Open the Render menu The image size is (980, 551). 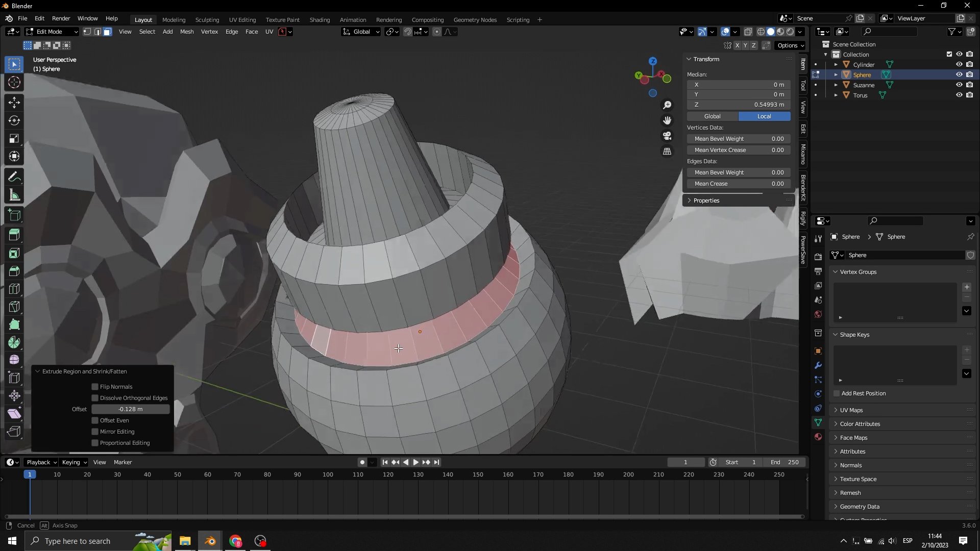pyautogui.click(x=61, y=18)
